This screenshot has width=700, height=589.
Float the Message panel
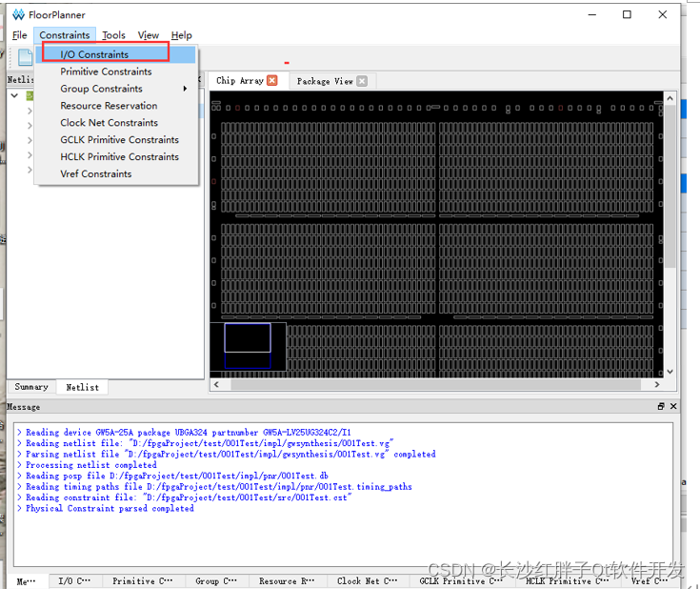(661, 406)
